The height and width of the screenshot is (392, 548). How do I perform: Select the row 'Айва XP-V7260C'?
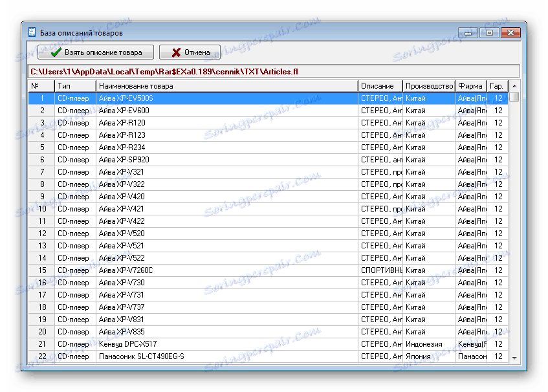tap(268, 270)
